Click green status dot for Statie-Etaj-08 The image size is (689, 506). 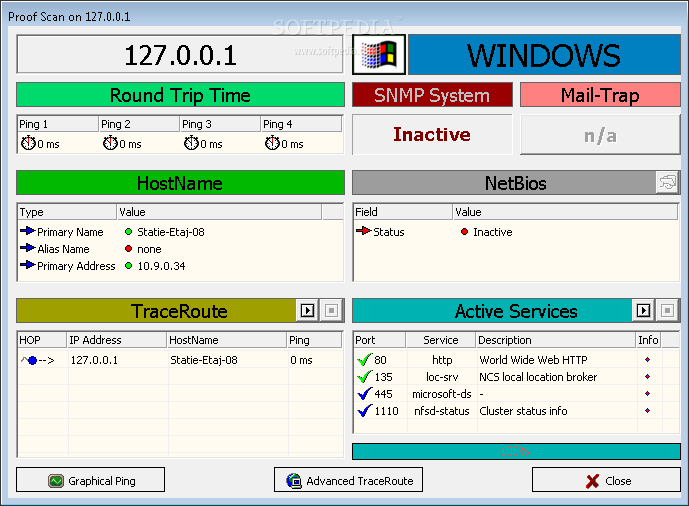(x=128, y=231)
